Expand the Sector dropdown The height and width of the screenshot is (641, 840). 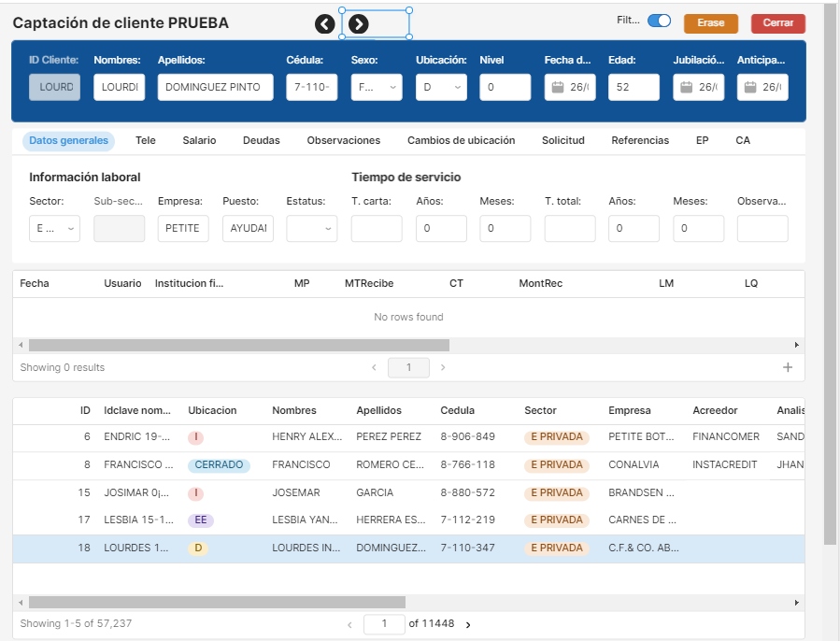pyautogui.click(x=54, y=229)
